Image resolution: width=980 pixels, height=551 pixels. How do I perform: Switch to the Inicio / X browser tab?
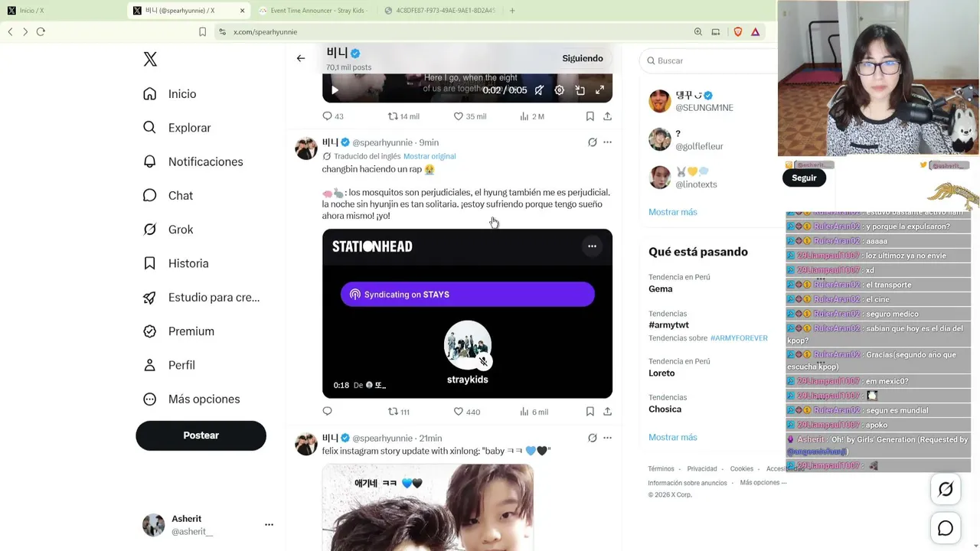(63, 11)
